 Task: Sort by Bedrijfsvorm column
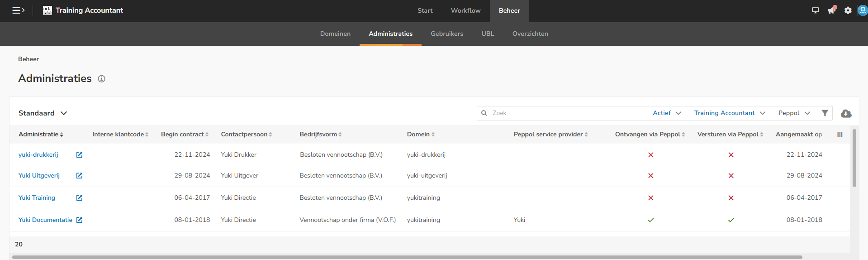coord(321,135)
